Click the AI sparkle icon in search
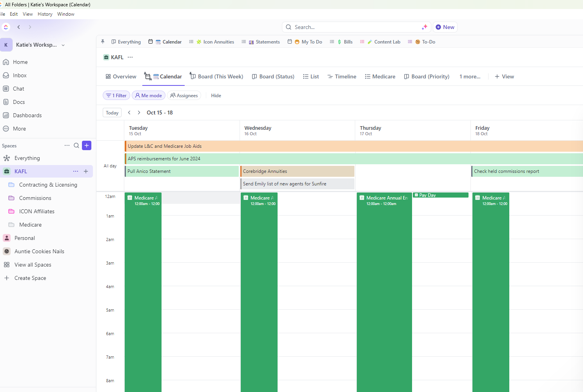583x392 pixels. (424, 27)
